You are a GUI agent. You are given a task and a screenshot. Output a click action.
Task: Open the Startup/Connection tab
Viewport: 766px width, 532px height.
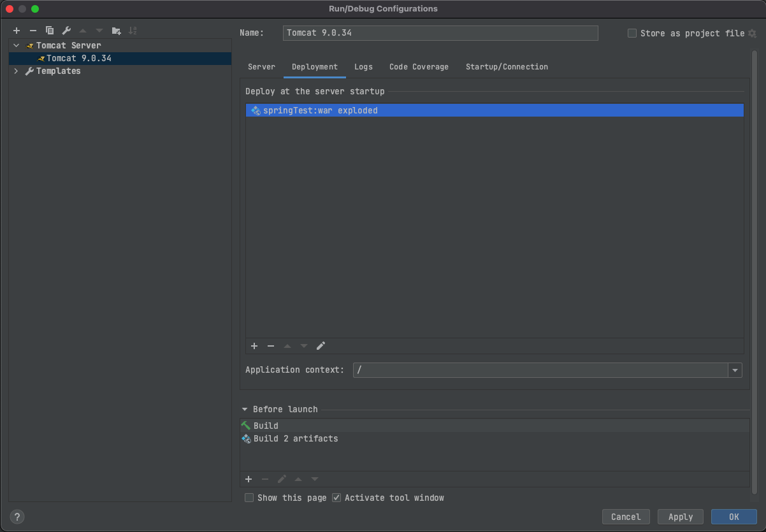click(507, 67)
